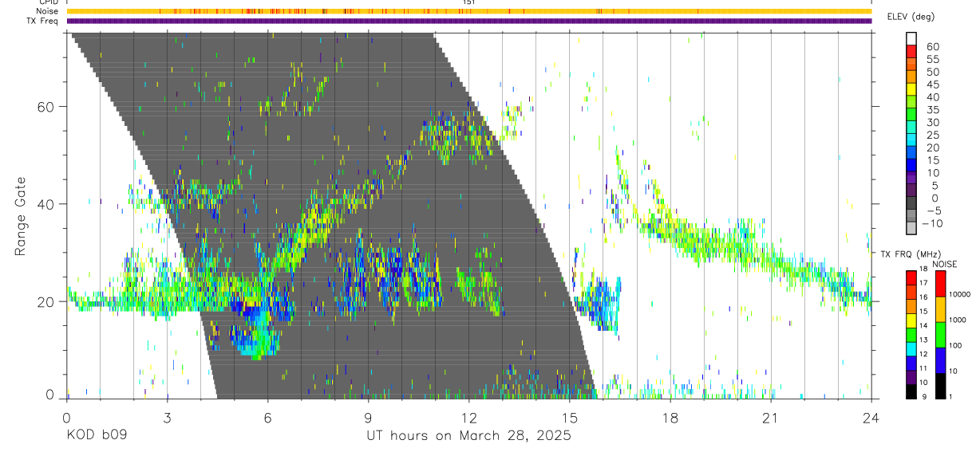
Task: Click the red top segment of TX FRQ colorbar
Action: coord(911,276)
